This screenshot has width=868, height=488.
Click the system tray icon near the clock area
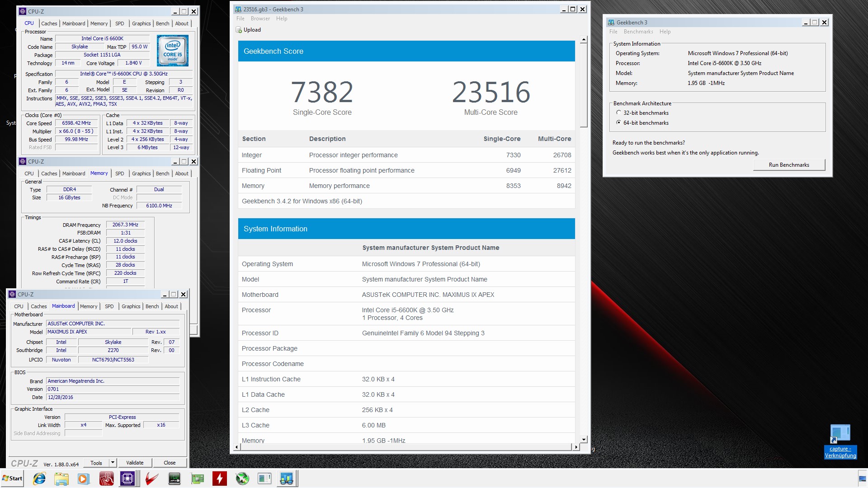click(862, 479)
